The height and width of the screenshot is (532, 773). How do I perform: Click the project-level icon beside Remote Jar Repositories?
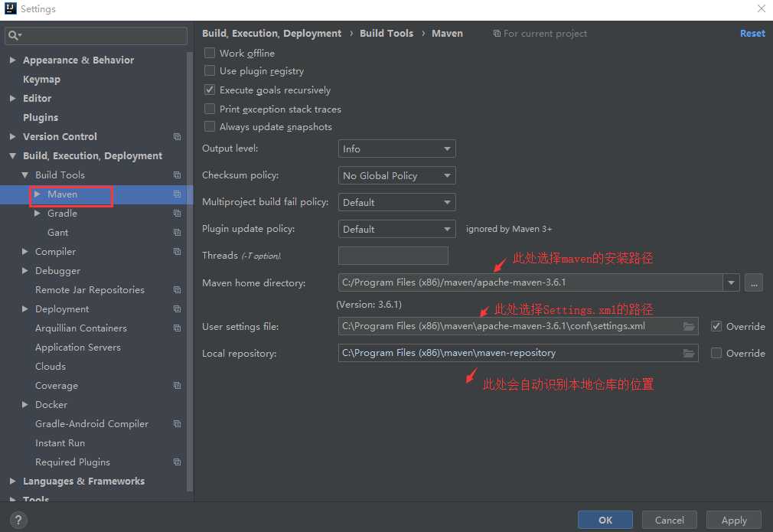tap(177, 290)
